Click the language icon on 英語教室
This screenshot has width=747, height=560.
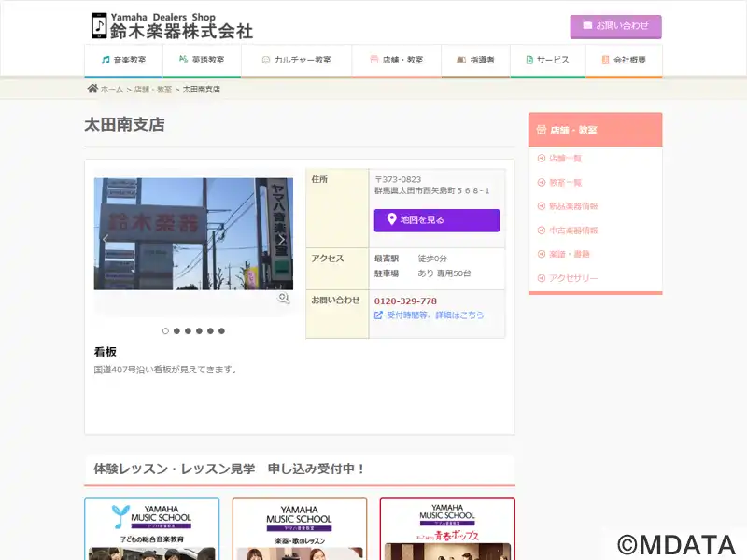point(183,60)
